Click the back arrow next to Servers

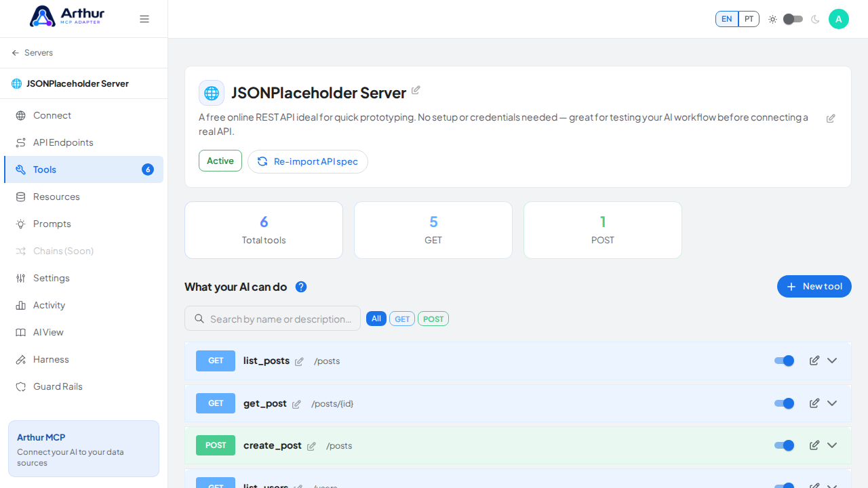(16, 53)
